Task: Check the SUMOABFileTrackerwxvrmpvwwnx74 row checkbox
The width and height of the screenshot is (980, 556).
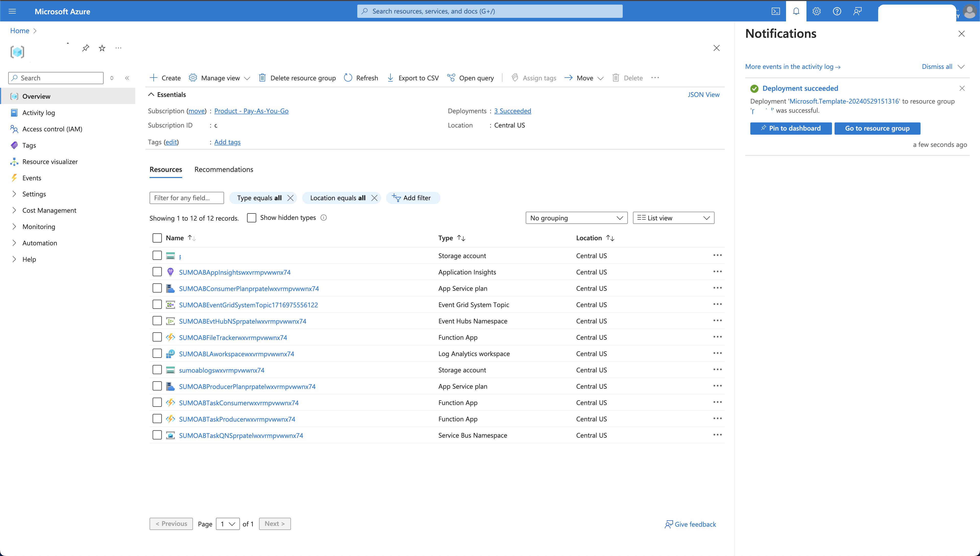Action: (157, 337)
